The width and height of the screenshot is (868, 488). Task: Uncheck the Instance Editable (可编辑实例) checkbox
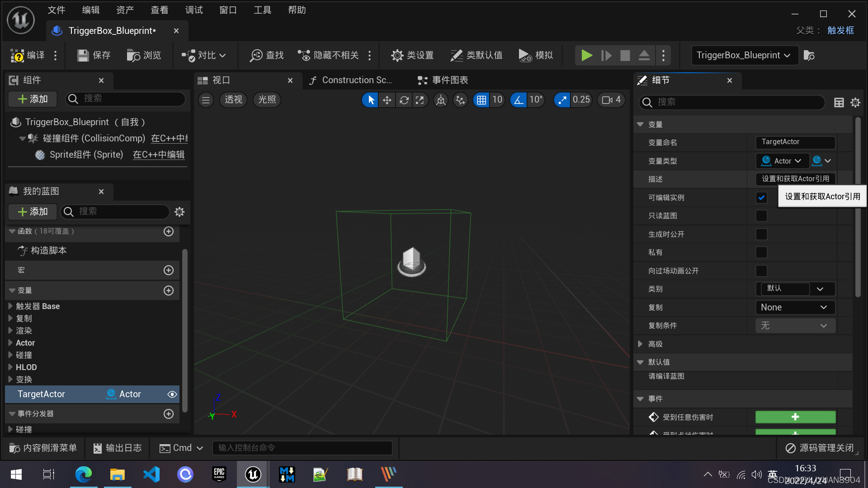761,197
